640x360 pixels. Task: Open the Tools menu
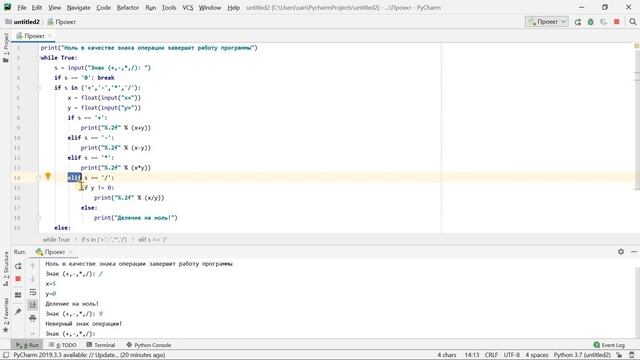[x=169, y=7]
